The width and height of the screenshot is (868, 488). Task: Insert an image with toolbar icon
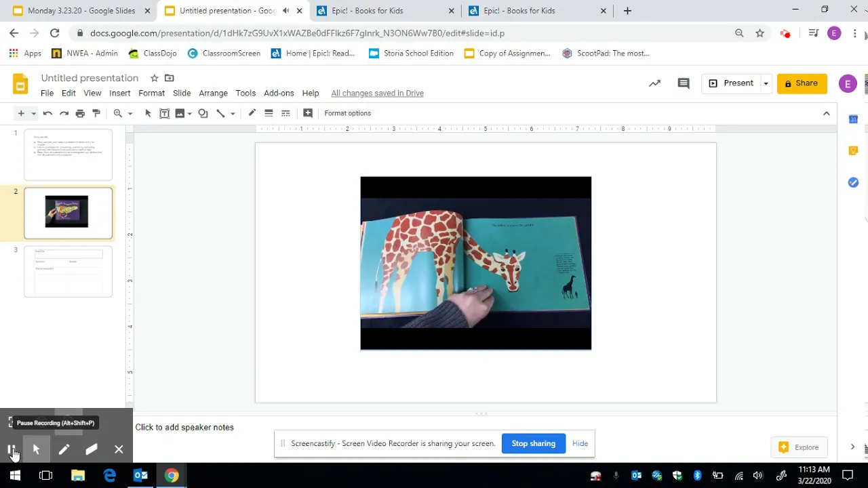coord(180,113)
